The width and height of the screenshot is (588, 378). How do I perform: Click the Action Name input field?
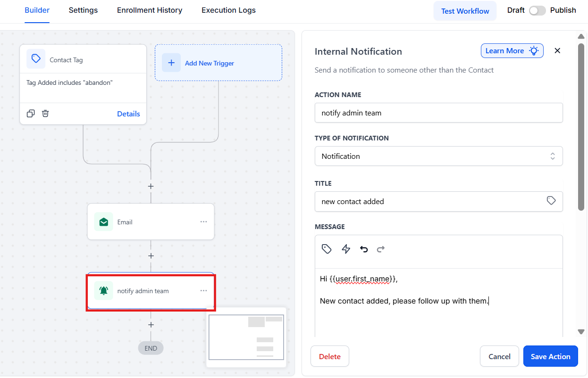(x=438, y=113)
